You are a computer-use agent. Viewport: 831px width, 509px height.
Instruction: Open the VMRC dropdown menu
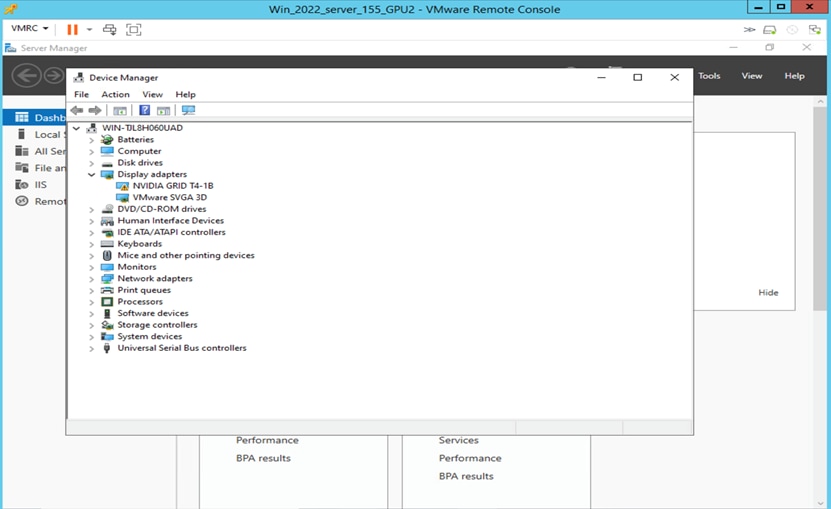30,28
